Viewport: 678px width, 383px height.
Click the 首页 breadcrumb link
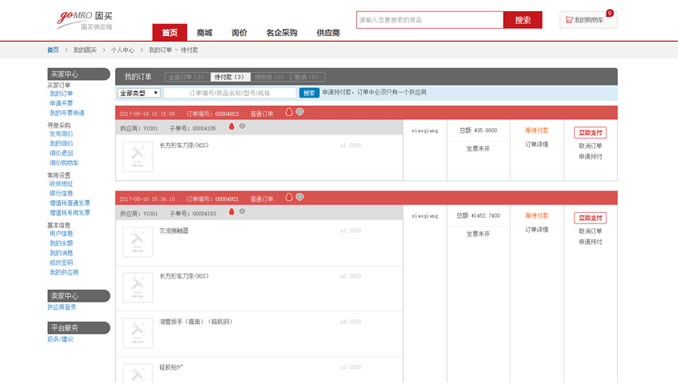pyautogui.click(x=53, y=50)
